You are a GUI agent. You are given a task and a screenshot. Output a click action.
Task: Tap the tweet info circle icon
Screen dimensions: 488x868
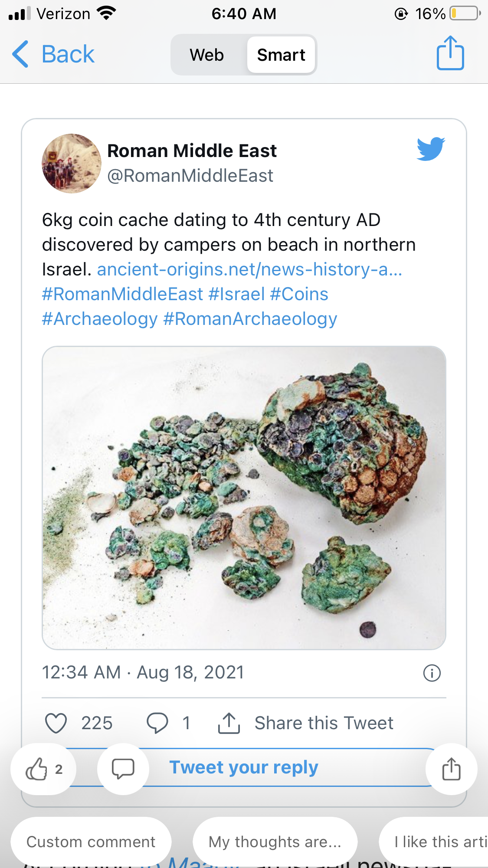[x=432, y=673]
